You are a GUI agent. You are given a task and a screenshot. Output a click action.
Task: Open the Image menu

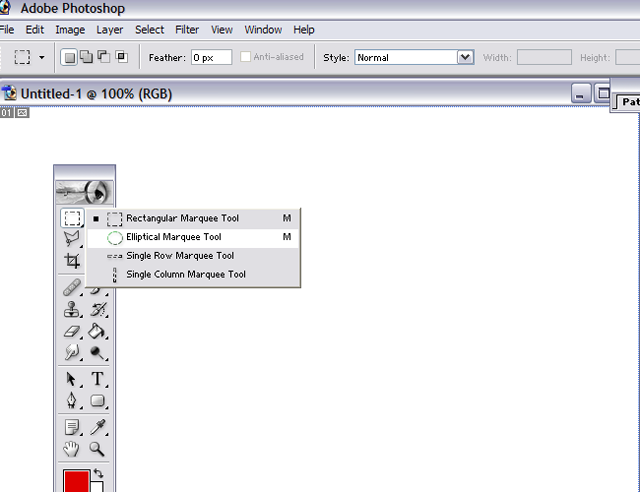pyautogui.click(x=70, y=30)
